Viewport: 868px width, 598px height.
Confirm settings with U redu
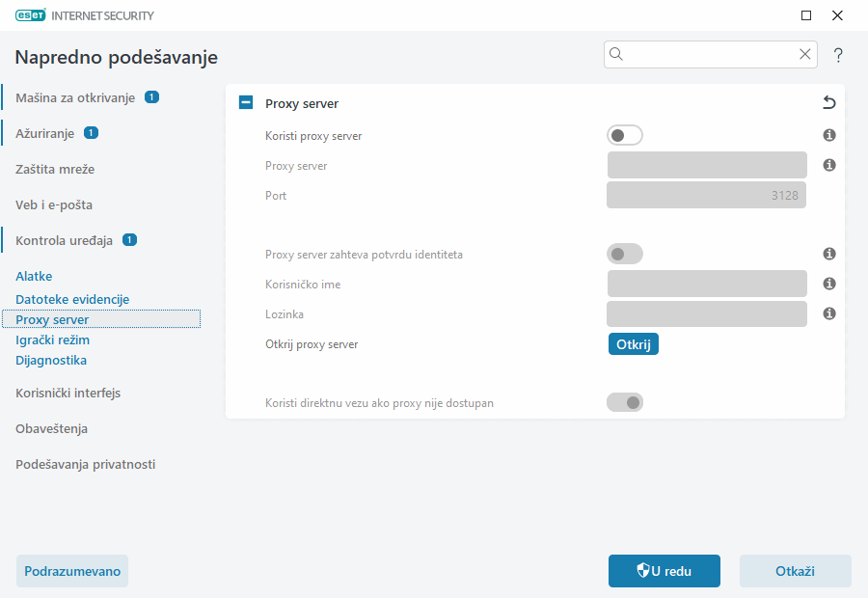click(x=664, y=571)
